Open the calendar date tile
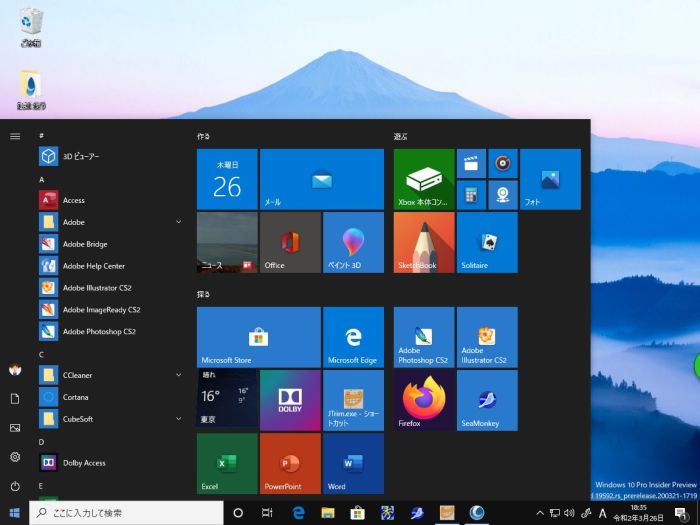Screen dimensions: 700x525 (x=227, y=179)
